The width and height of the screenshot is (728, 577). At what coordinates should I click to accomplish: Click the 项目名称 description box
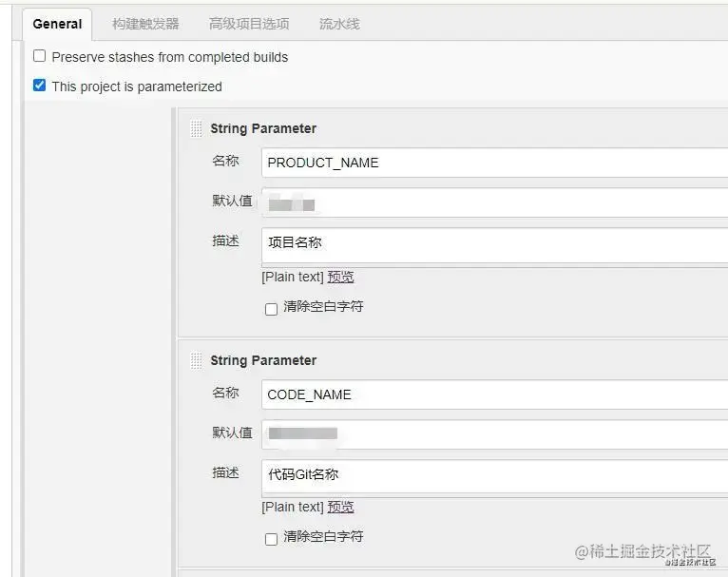click(494, 246)
